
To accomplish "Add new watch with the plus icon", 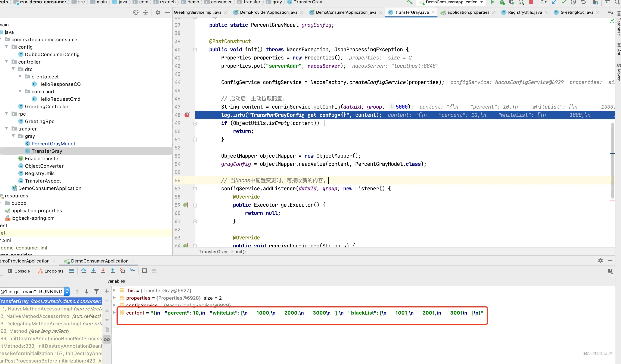I will click(107, 291).
